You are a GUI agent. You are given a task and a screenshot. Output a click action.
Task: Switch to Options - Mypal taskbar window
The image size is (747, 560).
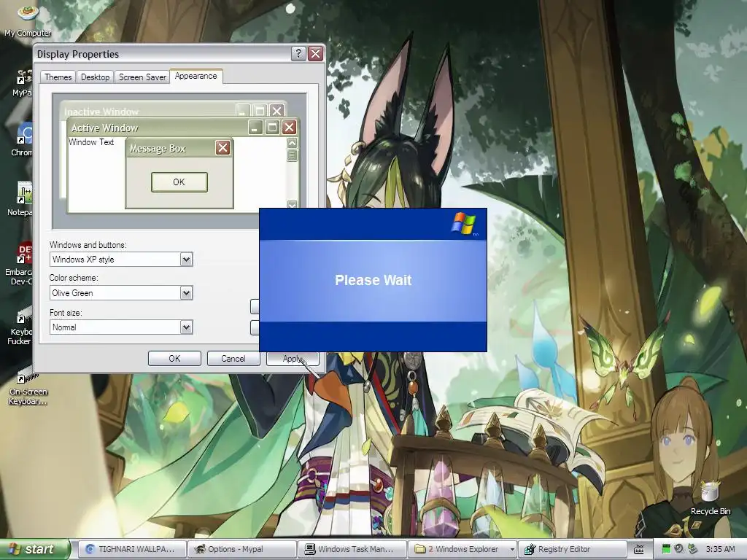(242, 549)
